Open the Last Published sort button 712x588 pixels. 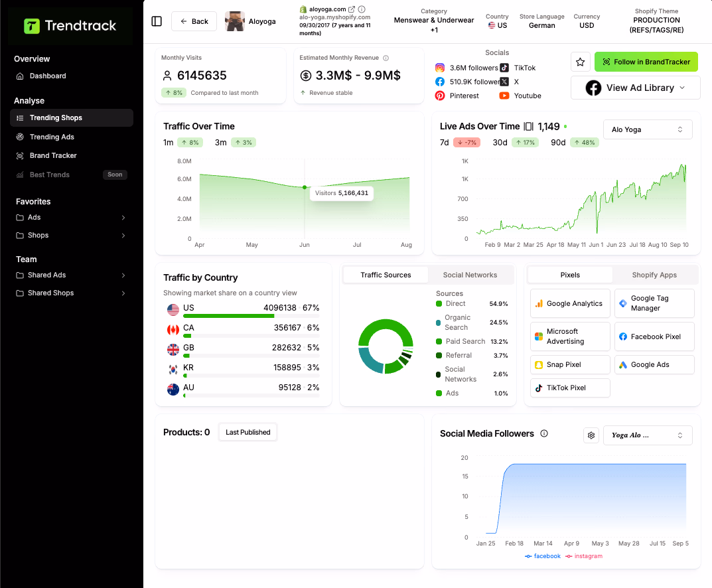(x=248, y=432)
